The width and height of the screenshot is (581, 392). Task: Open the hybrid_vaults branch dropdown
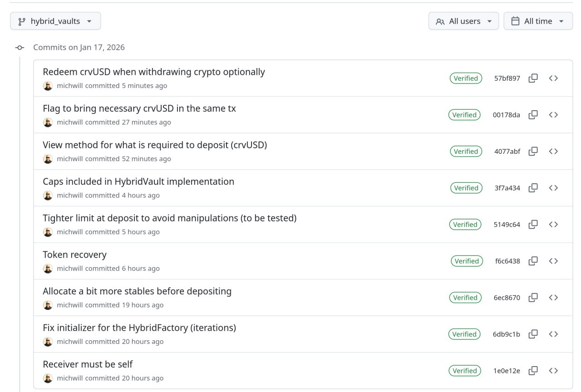55,21
